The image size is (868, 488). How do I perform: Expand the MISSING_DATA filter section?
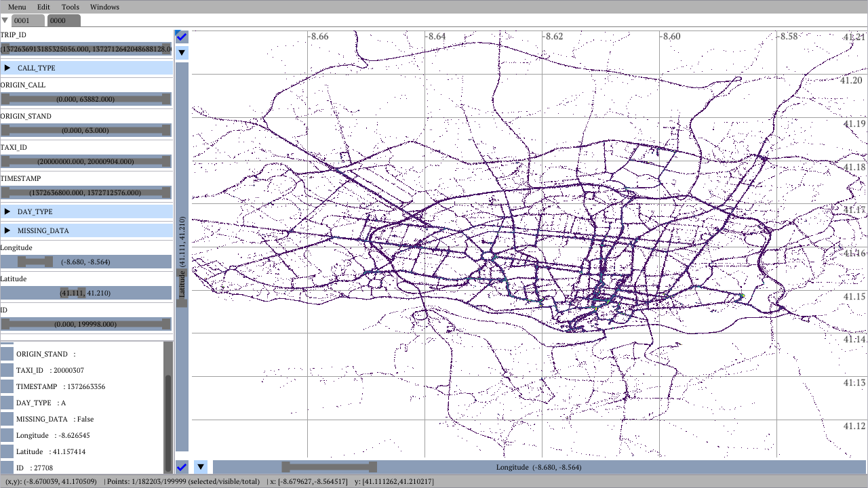87,230
